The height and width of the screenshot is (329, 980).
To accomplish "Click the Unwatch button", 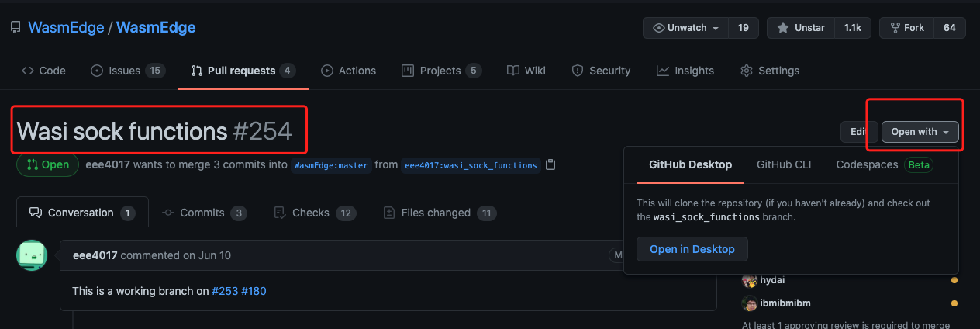I will (x=685, y=28).
